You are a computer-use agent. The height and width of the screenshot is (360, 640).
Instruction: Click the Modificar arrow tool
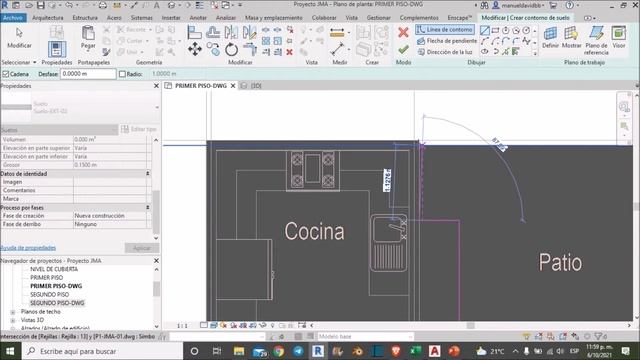pos(19,38)
